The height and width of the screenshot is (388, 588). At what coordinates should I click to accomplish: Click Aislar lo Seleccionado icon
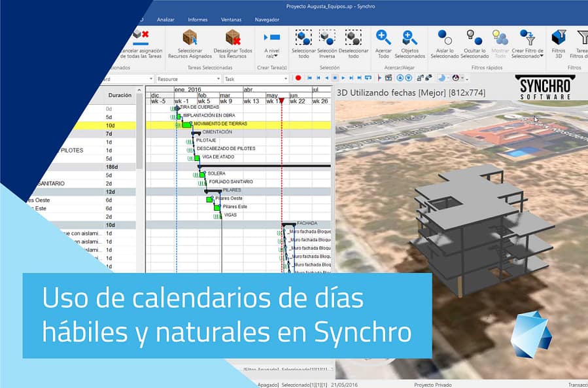[445, 37]
